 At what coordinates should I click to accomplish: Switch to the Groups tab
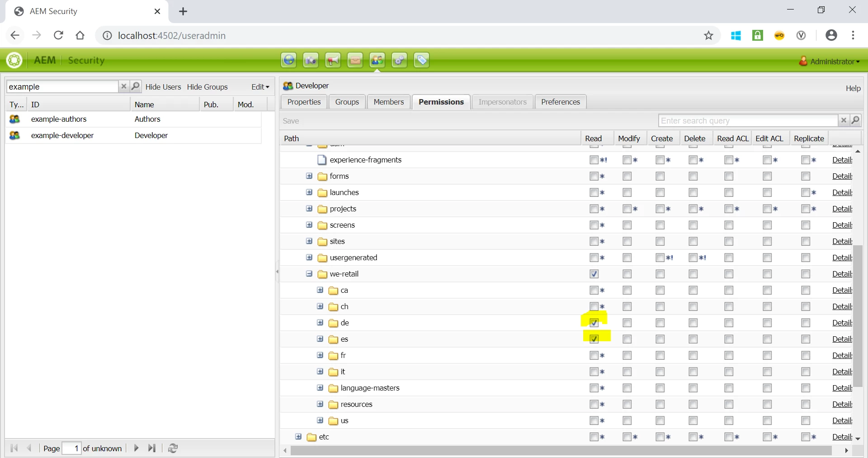[x=347, y=102]
